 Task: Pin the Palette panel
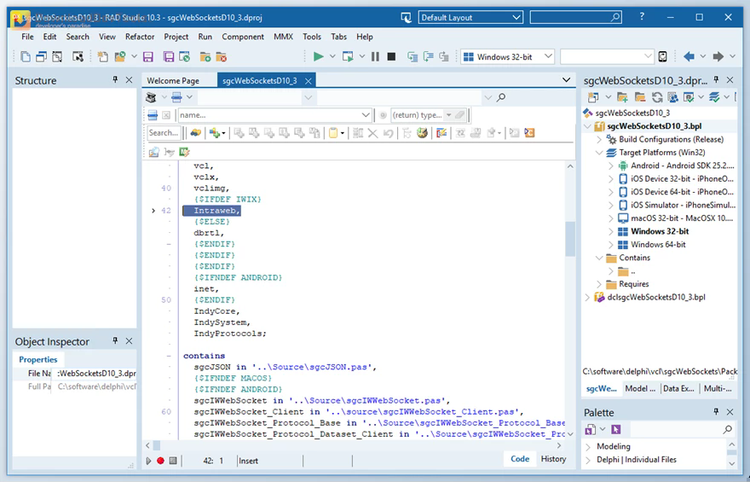716,412
